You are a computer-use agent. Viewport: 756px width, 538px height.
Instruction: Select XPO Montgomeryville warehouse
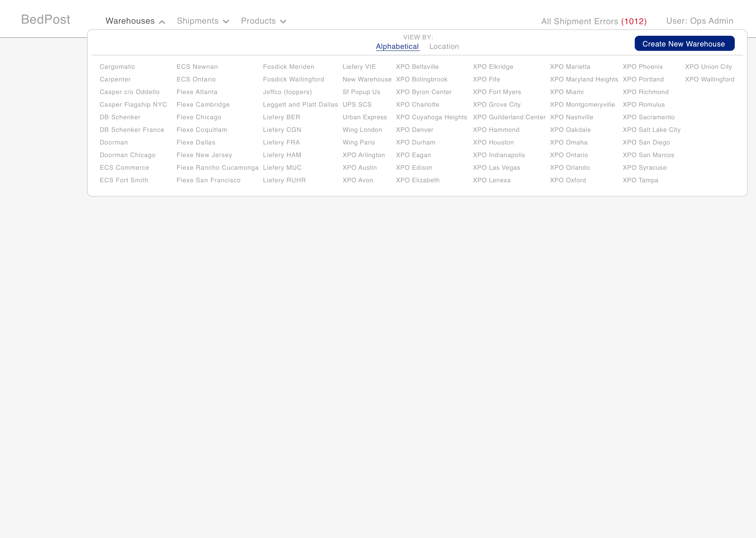click(582, 104)
